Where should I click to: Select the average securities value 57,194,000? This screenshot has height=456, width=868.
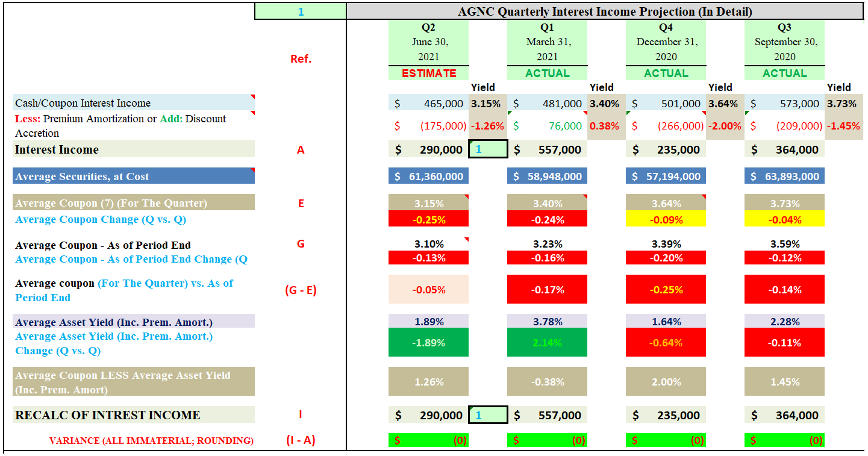666,176
